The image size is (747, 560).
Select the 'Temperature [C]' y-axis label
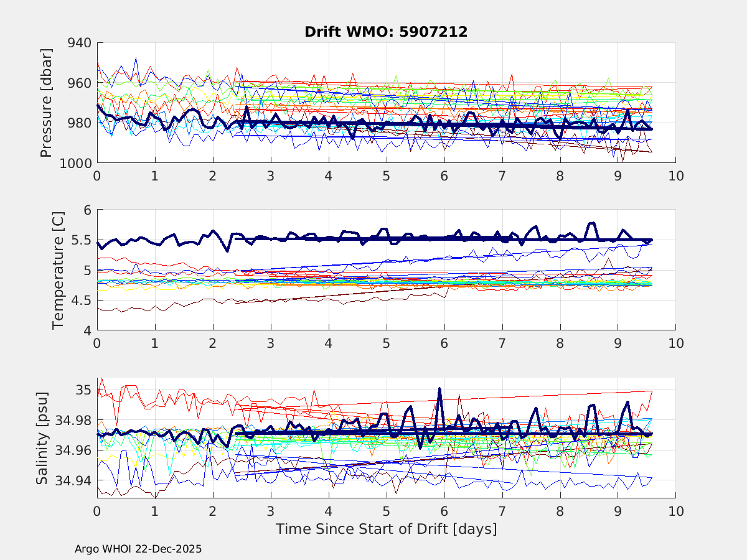(58, 269)
